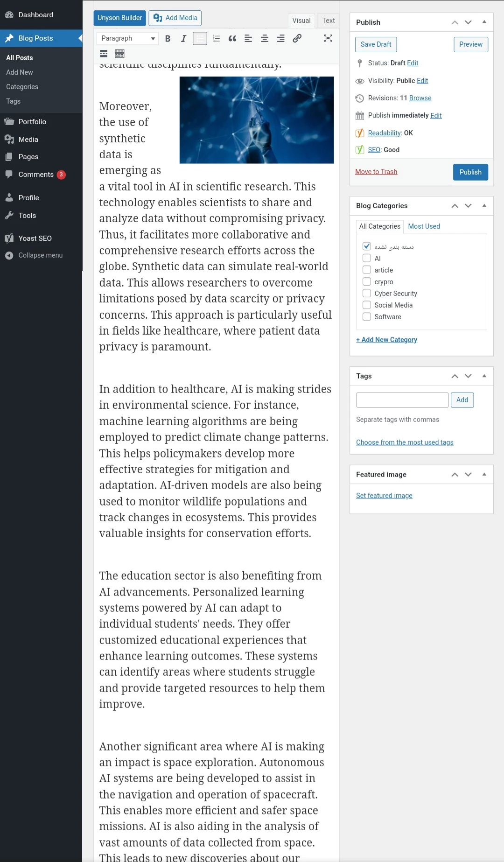The height and width of the screenshot is (862, 504).
Task: Tick the Software category checkbox
Action: [367, 316]
